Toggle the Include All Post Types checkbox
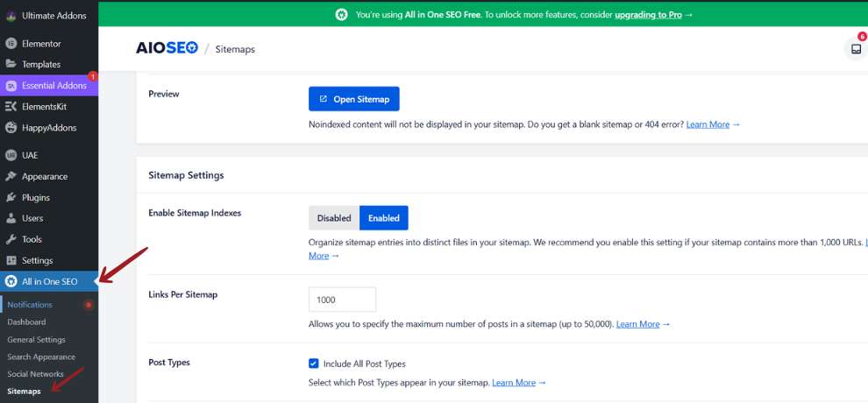The width and height of the screenshot is (868, 403). (314, 364)
